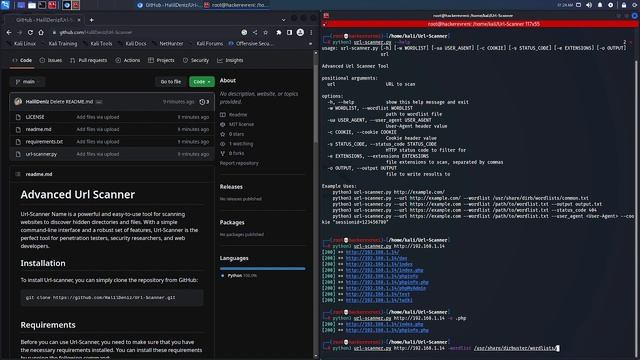Close the GitHub browser tab

tap(79, 20)
